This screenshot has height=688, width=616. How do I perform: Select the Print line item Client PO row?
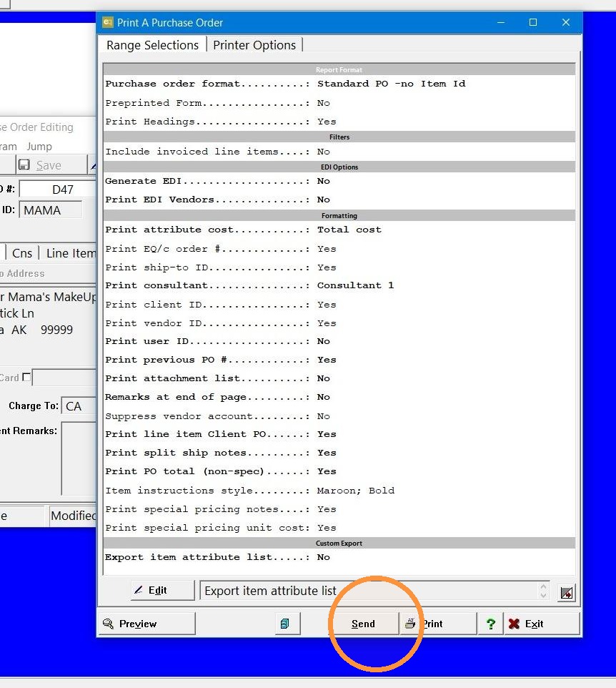click(339, 434)
